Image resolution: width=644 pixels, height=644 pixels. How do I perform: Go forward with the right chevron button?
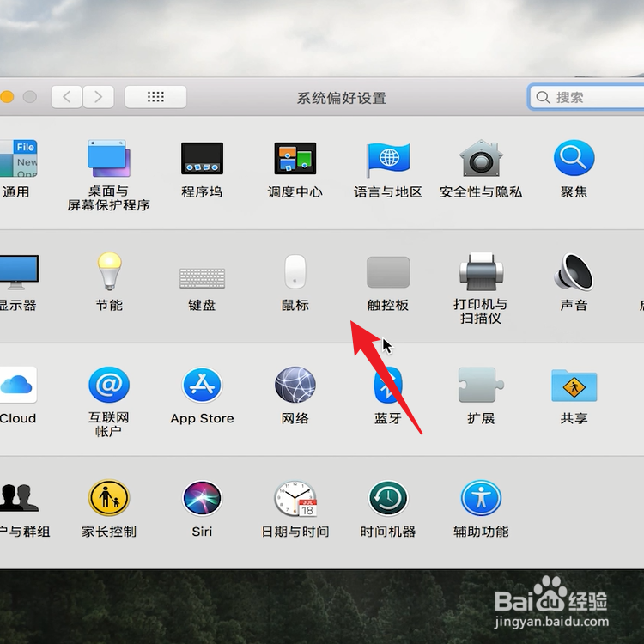coord(99,97)
